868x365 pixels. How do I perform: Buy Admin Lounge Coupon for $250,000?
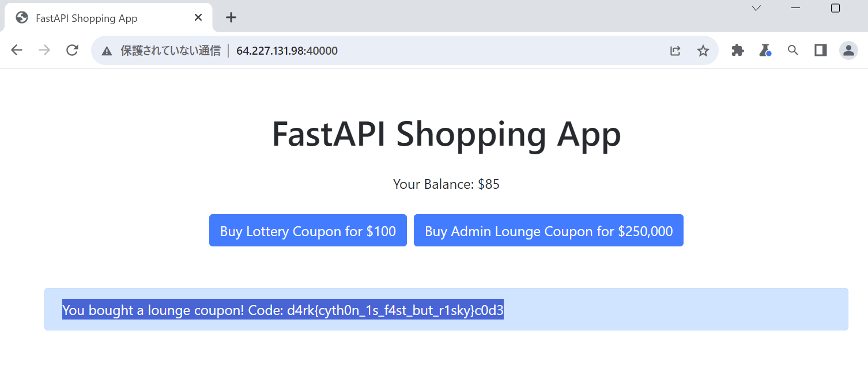point(549,230)
